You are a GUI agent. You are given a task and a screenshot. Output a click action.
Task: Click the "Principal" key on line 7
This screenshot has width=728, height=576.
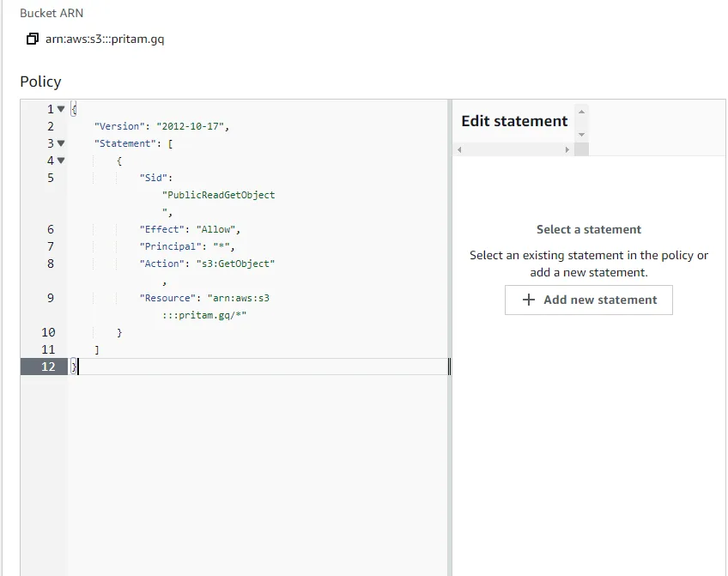pyautogui.click(x=170, y=246)
